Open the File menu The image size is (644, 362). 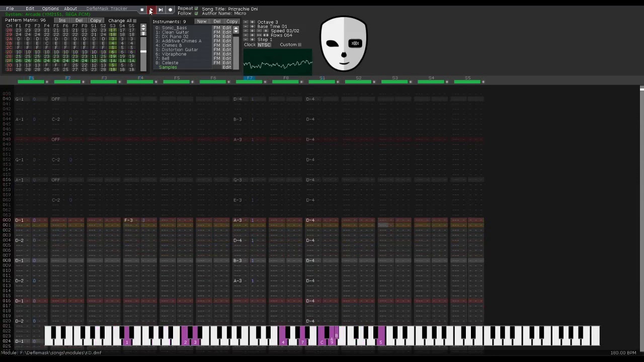(x=10, y=9)
